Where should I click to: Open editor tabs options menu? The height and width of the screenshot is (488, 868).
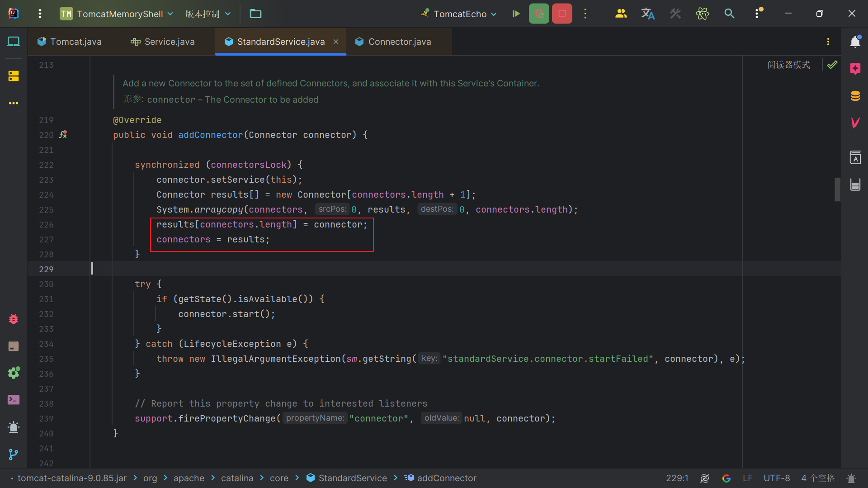(828, 42)
